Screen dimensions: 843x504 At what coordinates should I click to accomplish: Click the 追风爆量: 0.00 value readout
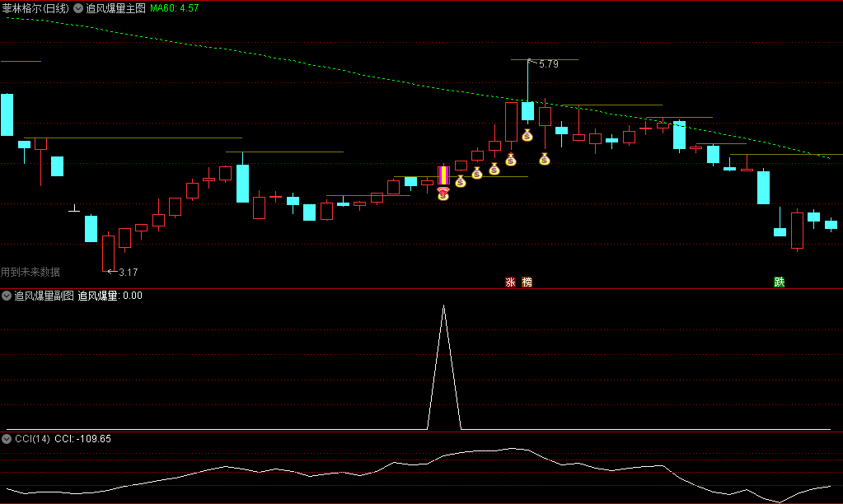click(x=110, y=296)
